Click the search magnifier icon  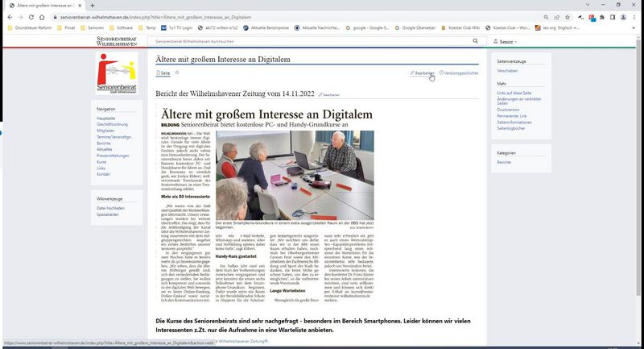tap(475, 40)
